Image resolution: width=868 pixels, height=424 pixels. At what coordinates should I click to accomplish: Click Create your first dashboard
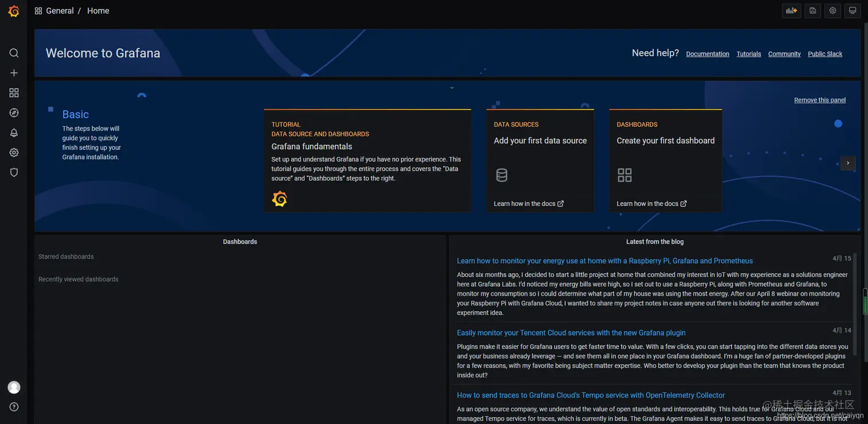[665, 141]
